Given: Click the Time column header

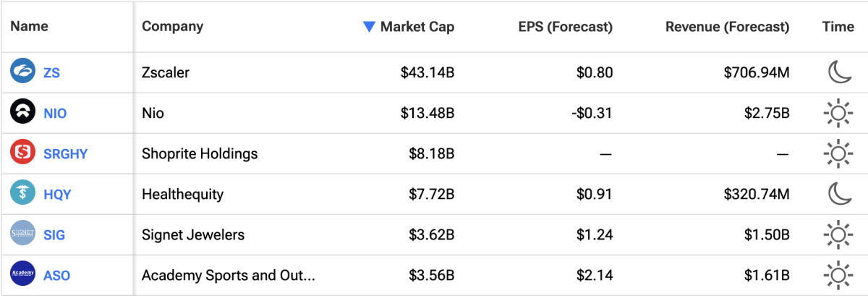Looking at the screenshot, I should click(838, 27).
